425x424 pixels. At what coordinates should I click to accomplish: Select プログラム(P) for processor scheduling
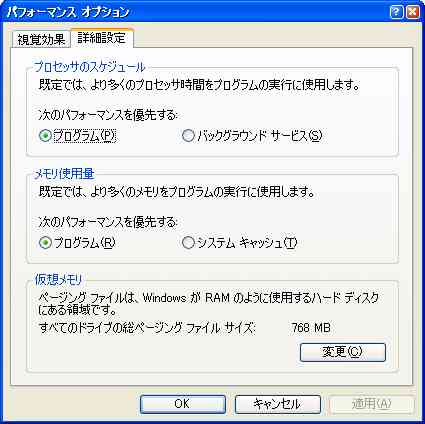click(77, 136)
